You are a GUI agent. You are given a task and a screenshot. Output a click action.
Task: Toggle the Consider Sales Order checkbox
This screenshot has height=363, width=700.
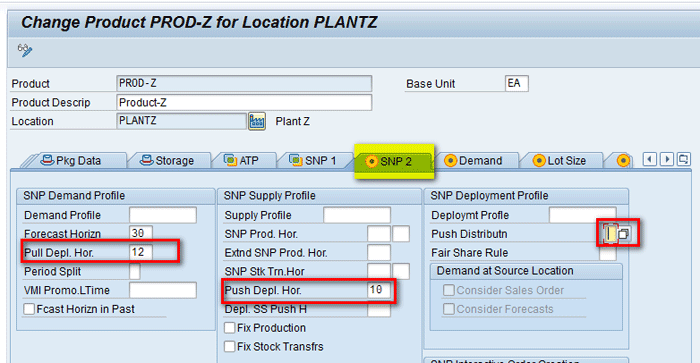pyautogui.click(x=449, y=290)
